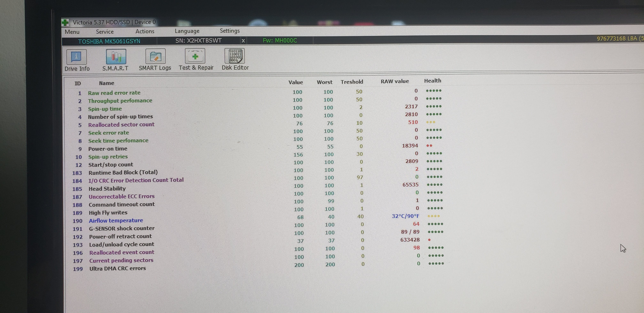Click RAW value 633428 for load cycles

pos(410,240)
